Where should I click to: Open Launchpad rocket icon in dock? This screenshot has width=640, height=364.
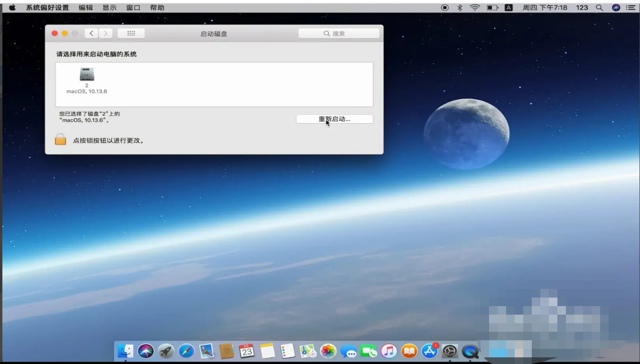(x=166, y=351)
